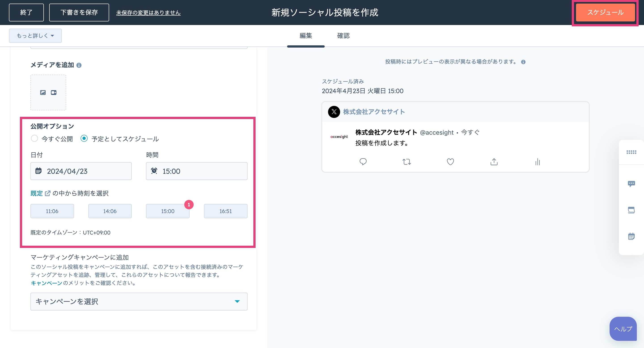Click the X network logo icon
This screenshot has width=644, height=348.
[334, 112]
